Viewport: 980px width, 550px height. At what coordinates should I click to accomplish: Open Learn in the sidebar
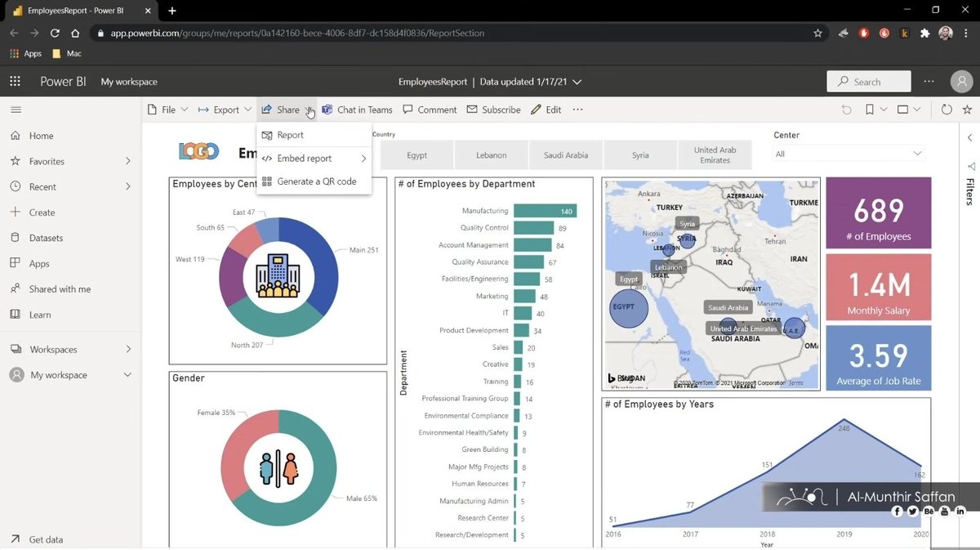click(40, 315)
